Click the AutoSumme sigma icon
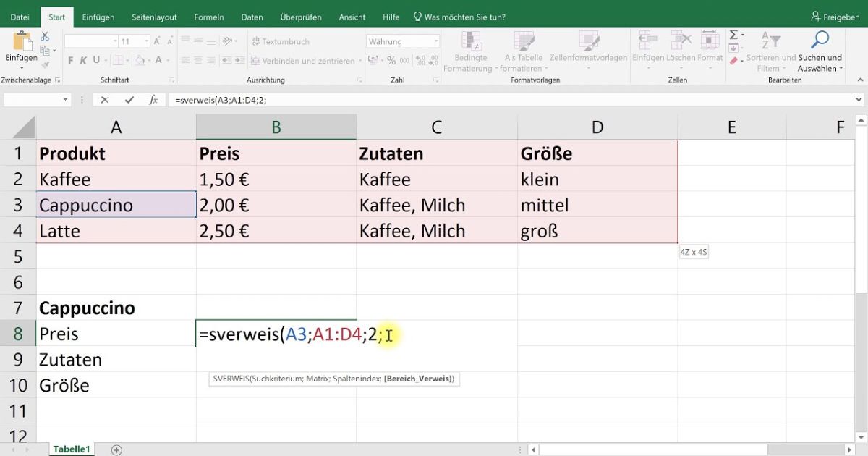 tap(733, 34)
